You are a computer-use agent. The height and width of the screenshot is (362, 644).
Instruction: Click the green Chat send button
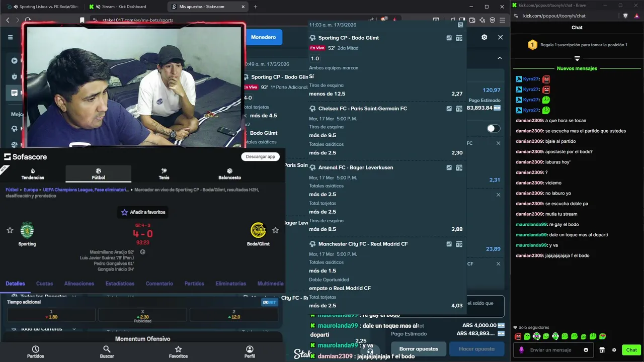[631, 350]
